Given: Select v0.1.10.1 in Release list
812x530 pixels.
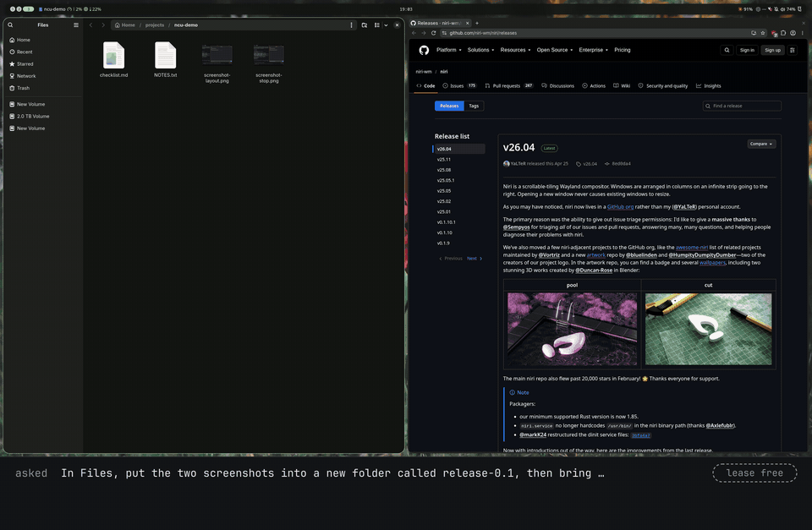Looking at the screenshot, I should (446, 222).
